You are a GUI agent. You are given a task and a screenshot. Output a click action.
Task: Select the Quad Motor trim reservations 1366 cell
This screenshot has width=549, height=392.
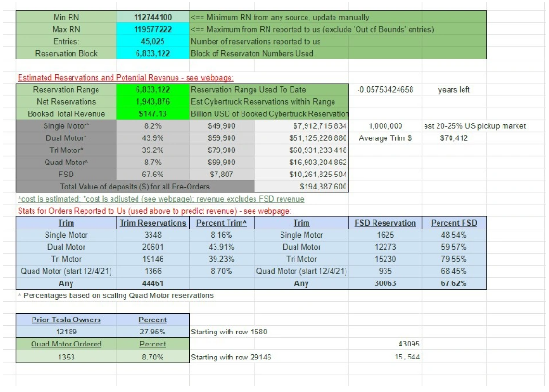pyautogui.click(x=152, y=271)
